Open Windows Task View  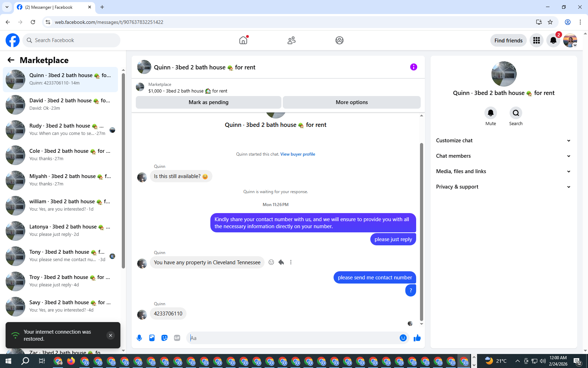(42, 361)
